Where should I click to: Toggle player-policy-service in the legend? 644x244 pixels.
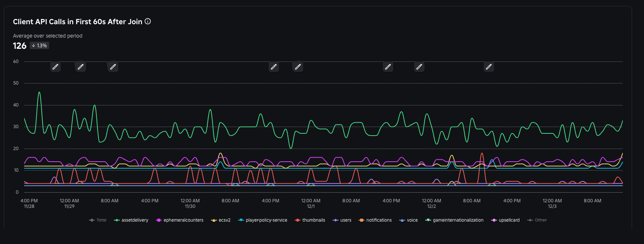tap(263, 220)
